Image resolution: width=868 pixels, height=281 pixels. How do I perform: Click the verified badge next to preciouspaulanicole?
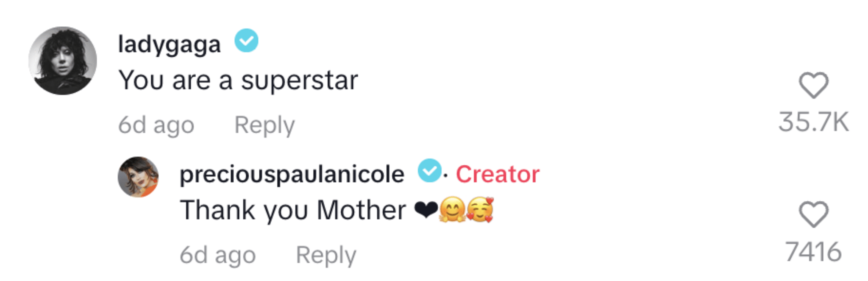(429, 173)
